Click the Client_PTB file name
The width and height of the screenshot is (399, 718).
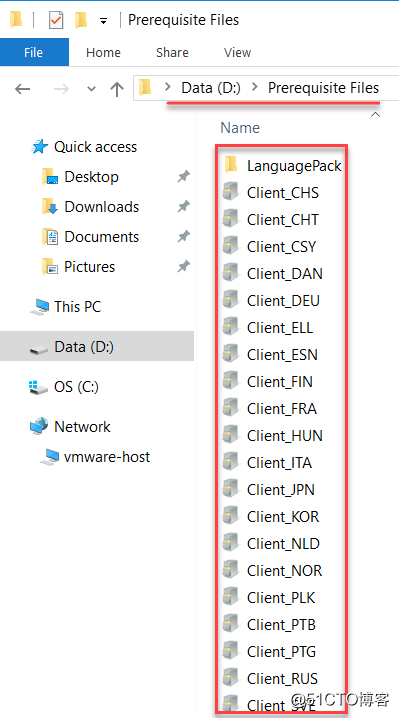(x=281, y=625)
